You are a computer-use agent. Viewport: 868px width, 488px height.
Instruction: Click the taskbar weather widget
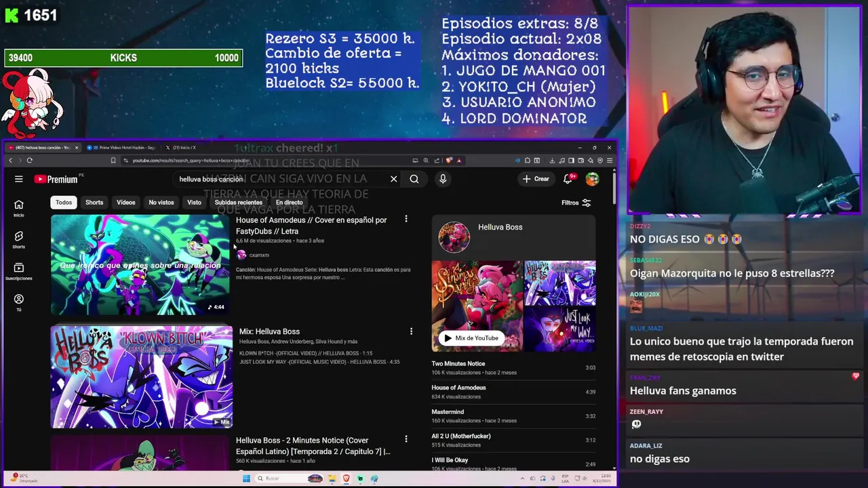pyautogui.click(x=24, y=478)
